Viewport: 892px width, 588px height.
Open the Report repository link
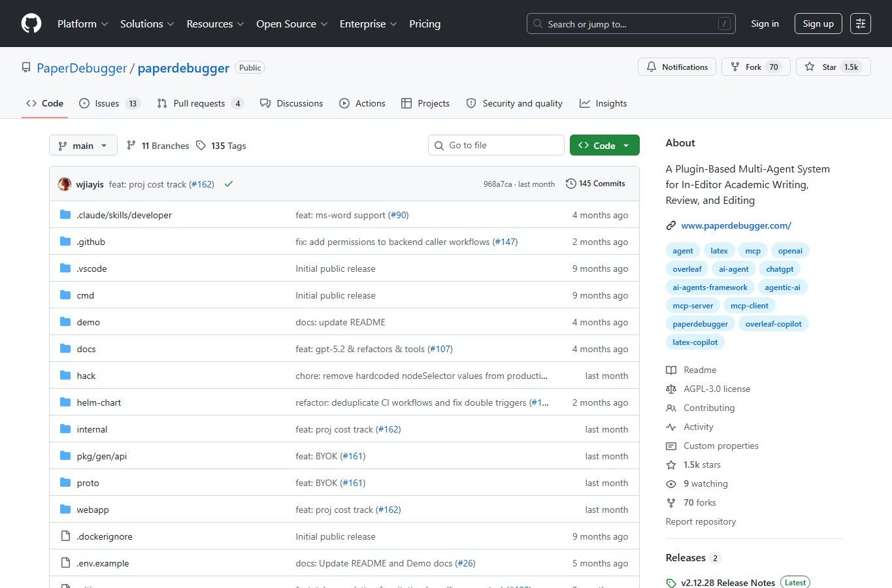tap(701, 521)
